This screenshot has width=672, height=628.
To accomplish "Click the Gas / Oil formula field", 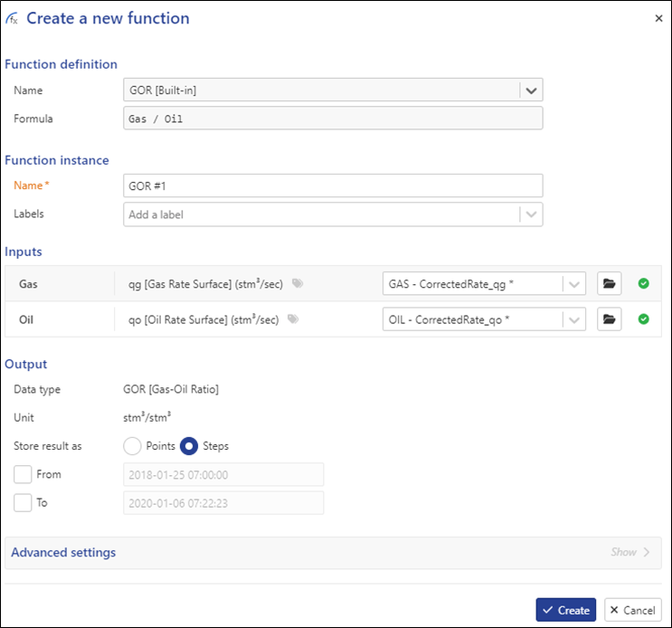I will [x=333, y=119].
